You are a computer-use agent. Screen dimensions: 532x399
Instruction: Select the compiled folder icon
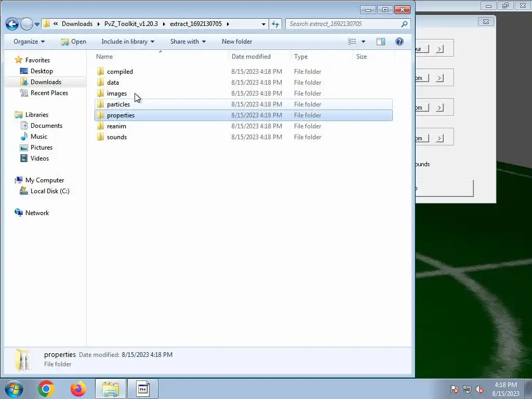pyautogui.click(x=100, y=72)
